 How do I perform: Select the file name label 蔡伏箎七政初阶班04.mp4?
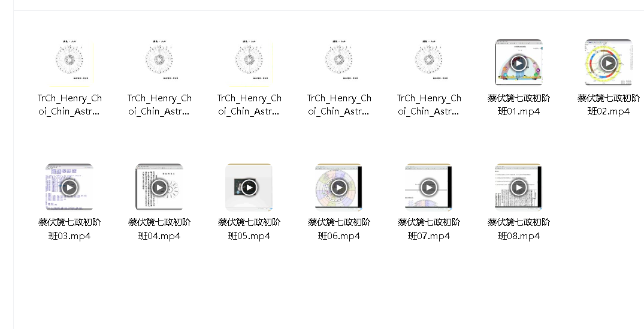coord(159,229)
